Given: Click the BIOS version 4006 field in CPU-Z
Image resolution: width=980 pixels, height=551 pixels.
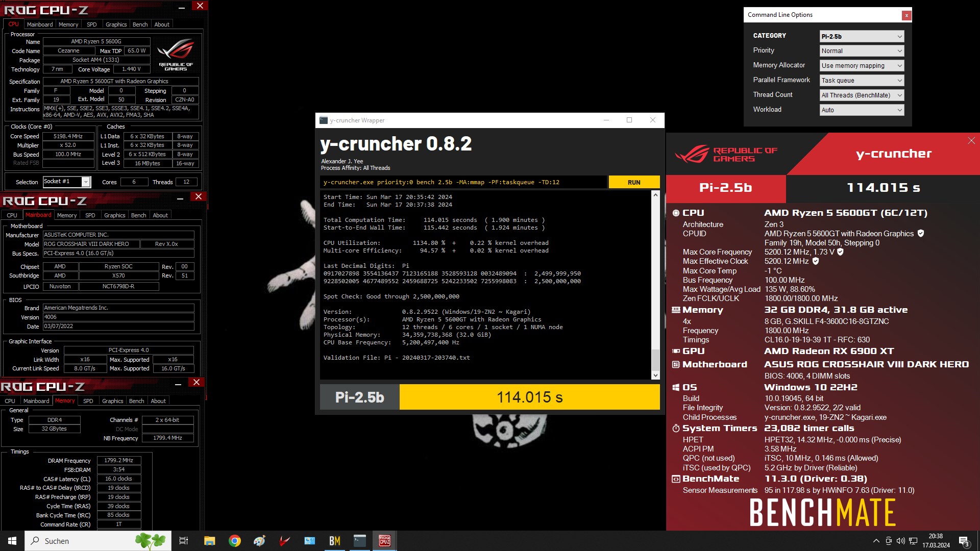Looking at the screenshot, I should pos(118,317).
